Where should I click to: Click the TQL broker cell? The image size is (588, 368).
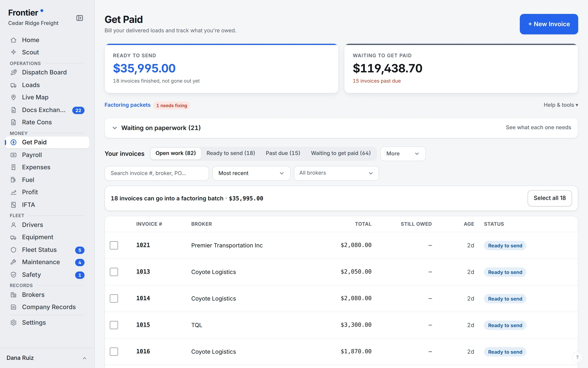click(197, 325)
